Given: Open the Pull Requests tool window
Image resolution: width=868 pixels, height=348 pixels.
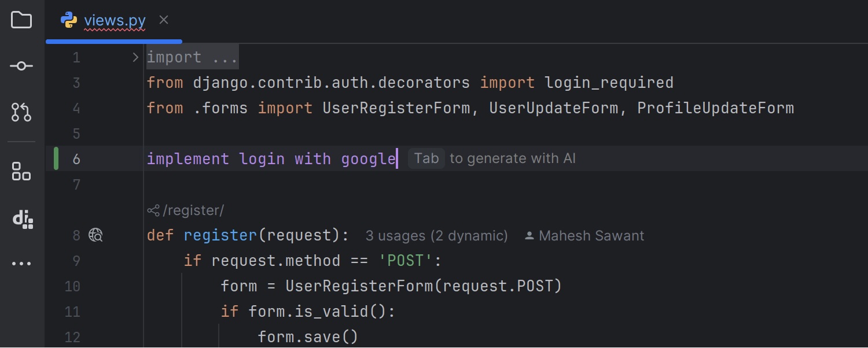Looking at the screenshot, I should (x=21, y=112).
